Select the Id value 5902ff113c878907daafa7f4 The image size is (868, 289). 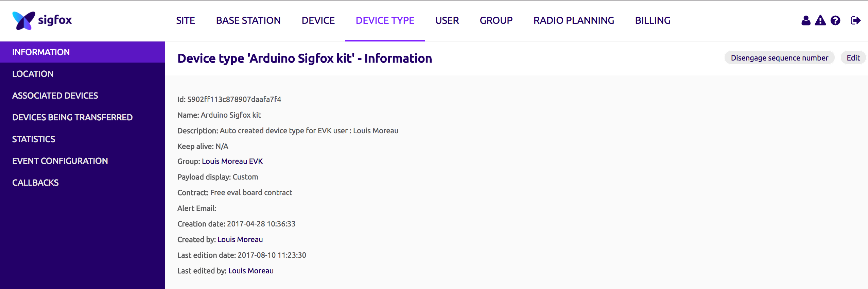click(x=235, y=99)
